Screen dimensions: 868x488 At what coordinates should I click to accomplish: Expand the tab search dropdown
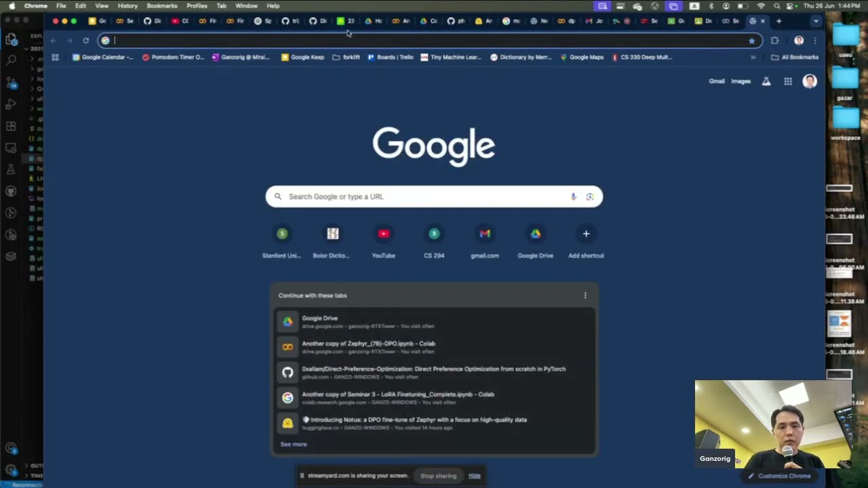click(816, 21)
